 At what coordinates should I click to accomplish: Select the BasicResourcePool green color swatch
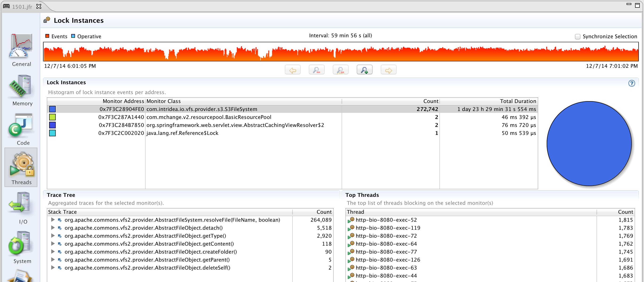point(52,117)
